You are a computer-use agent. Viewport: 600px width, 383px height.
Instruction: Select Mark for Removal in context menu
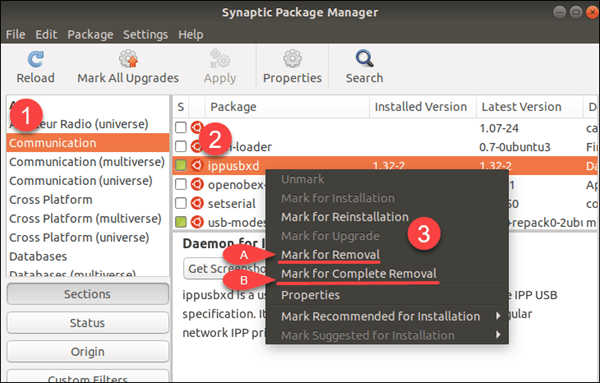click(x=330, y=255)
